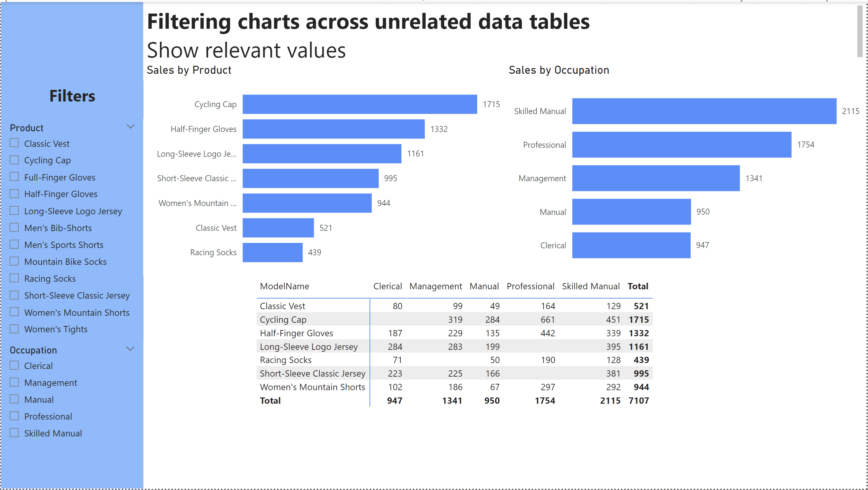Screen dimensions: 868x490
Task: Sort table by the ModelName column header
Action: tap(284, 286)
